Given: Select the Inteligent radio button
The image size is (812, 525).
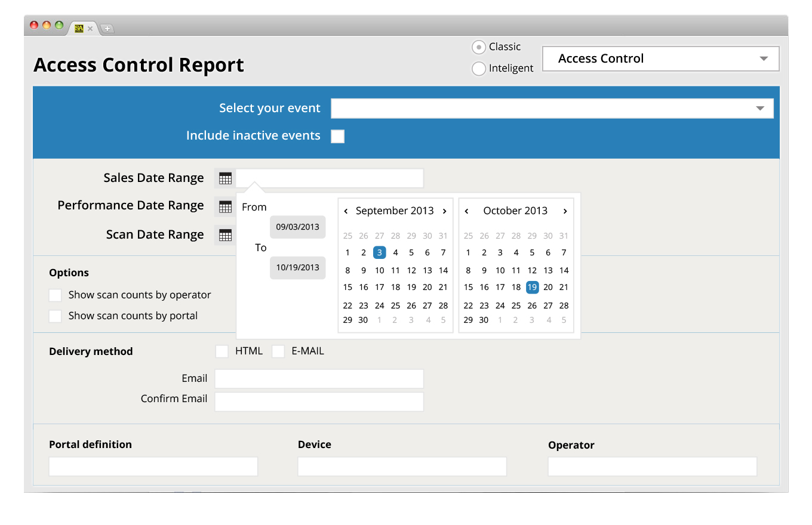Looking at the screenshot, I should pos(479,69).
